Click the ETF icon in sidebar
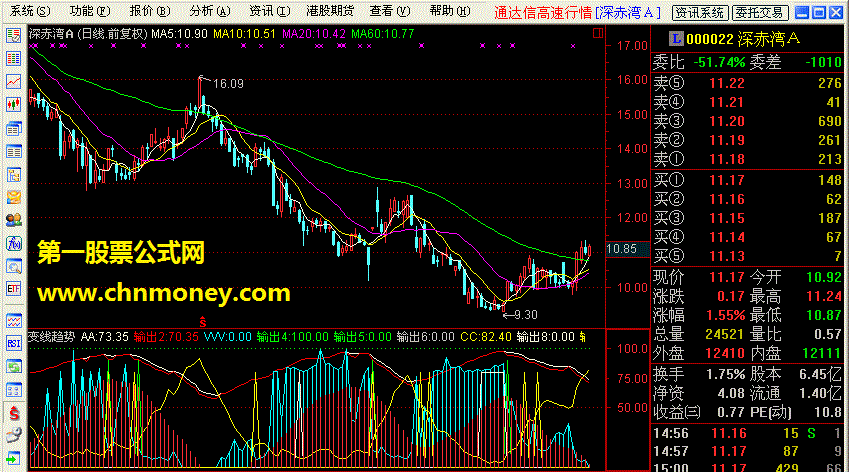The height and width of the screenshot is (472, 849). click(14, 289)
